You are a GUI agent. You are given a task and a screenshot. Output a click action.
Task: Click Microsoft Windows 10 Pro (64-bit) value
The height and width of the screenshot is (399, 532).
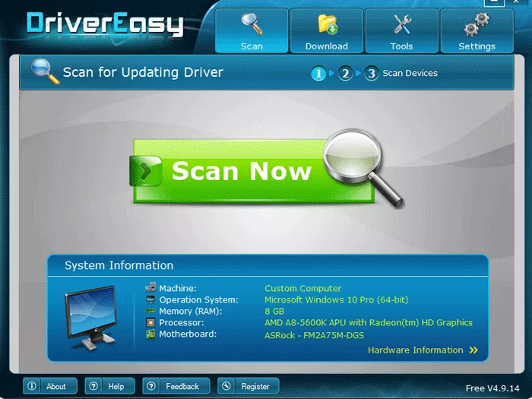tap(336, 300)
